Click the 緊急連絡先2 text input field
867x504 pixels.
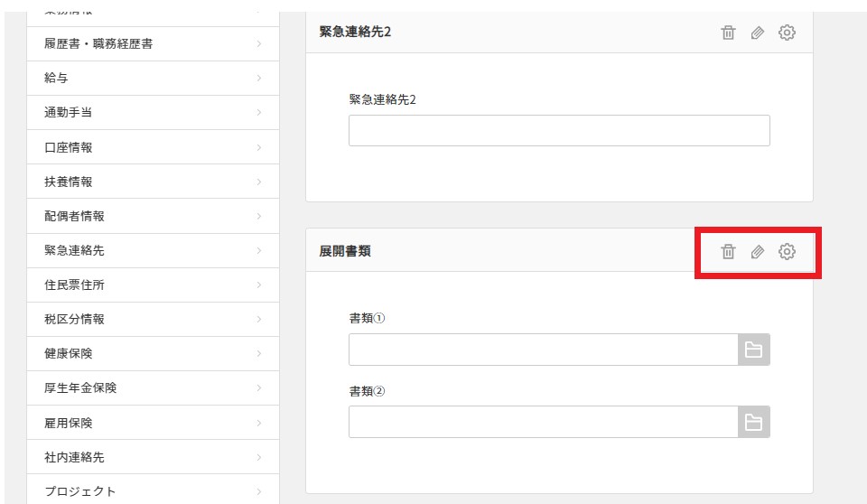(x=558, y=130)
